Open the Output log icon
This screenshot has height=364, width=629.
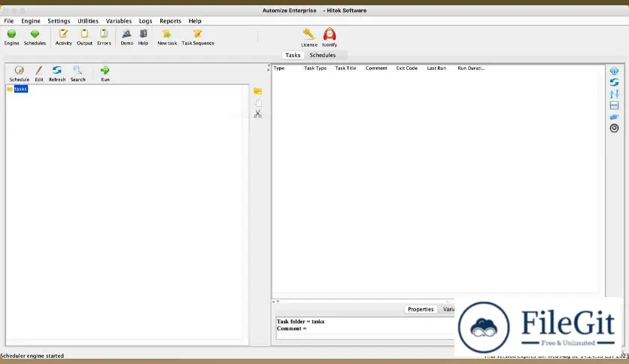[84, 34]
